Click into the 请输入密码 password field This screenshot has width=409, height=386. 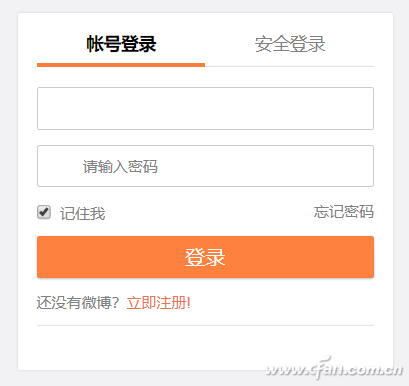pos(205,166)
